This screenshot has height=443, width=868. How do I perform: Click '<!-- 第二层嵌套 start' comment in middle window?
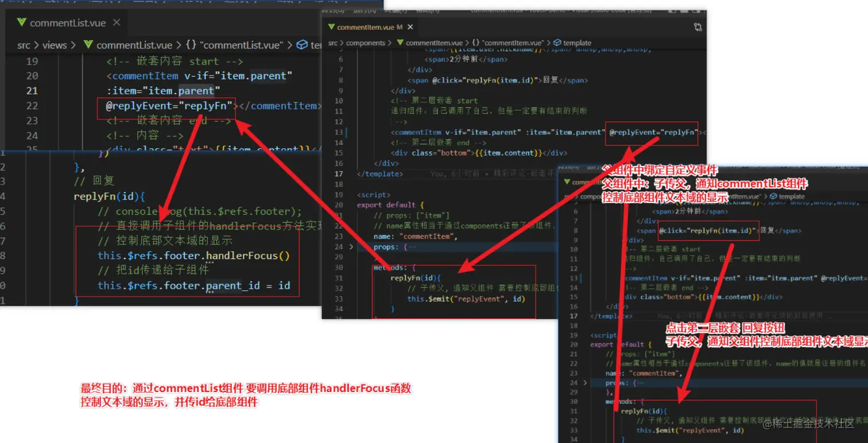click(x=434, y=101)
